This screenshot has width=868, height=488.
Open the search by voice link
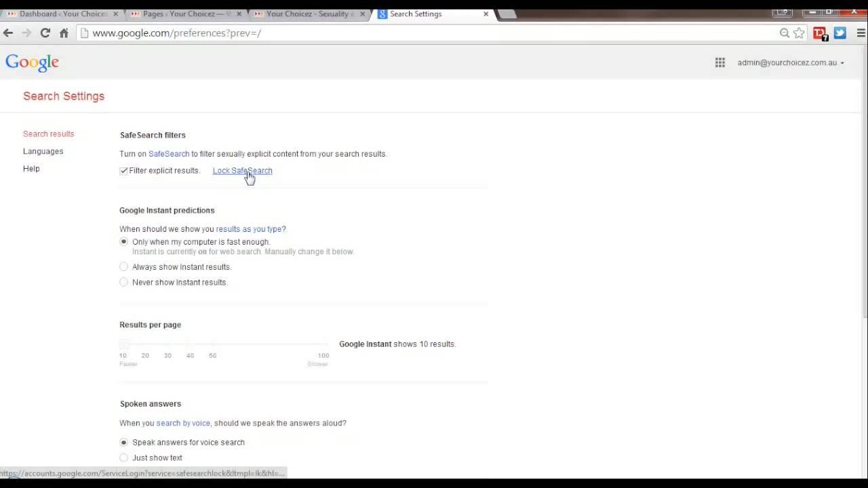[183, 423]
